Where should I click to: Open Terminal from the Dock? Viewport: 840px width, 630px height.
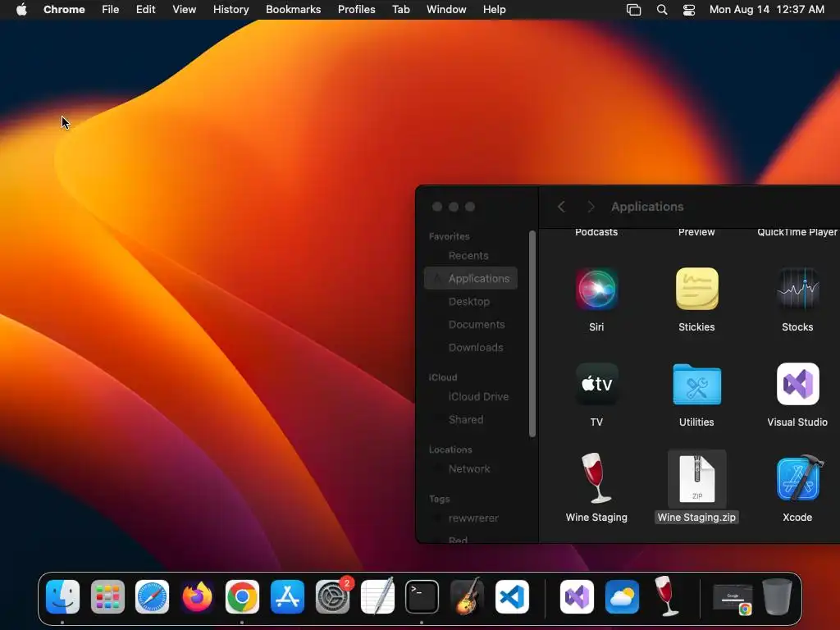click(422, 597)
